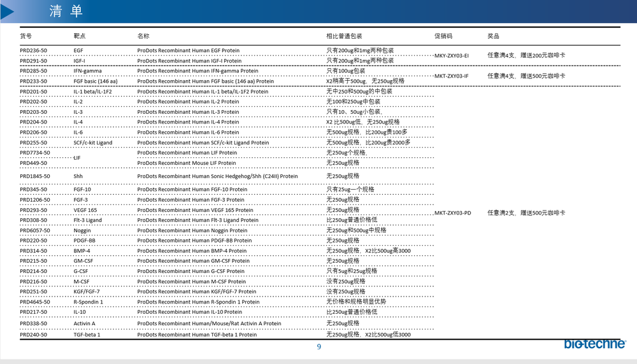The width and height of the screenshot is (637, 364).
Task: Click the merged LIF target cell
Action: [x=77, y=158]
